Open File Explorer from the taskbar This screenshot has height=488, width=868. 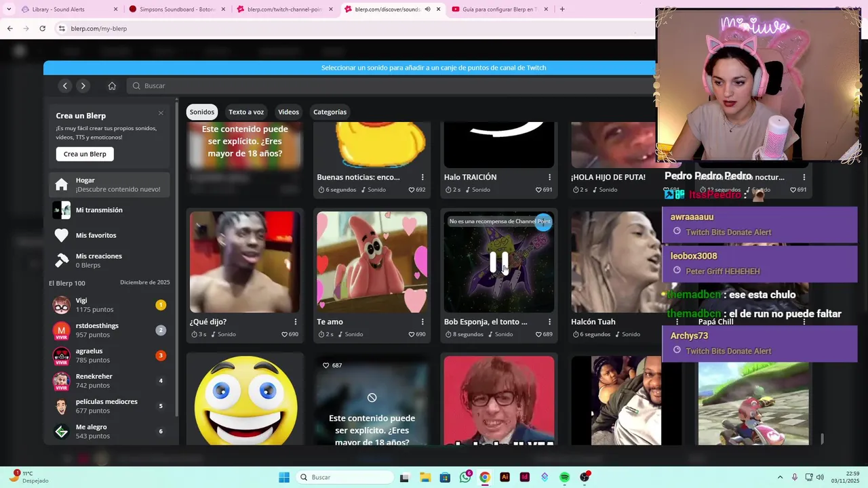point(425,477)
